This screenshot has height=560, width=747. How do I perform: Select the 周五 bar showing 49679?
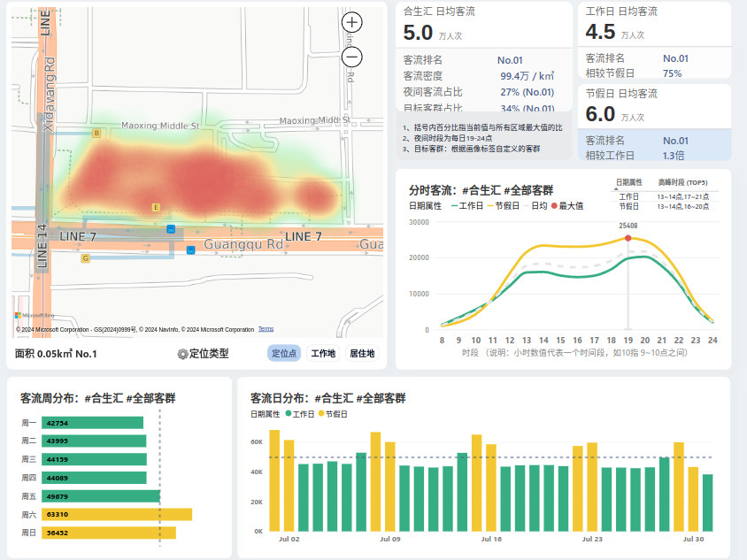pyautogui.click(x=101, y=496)
